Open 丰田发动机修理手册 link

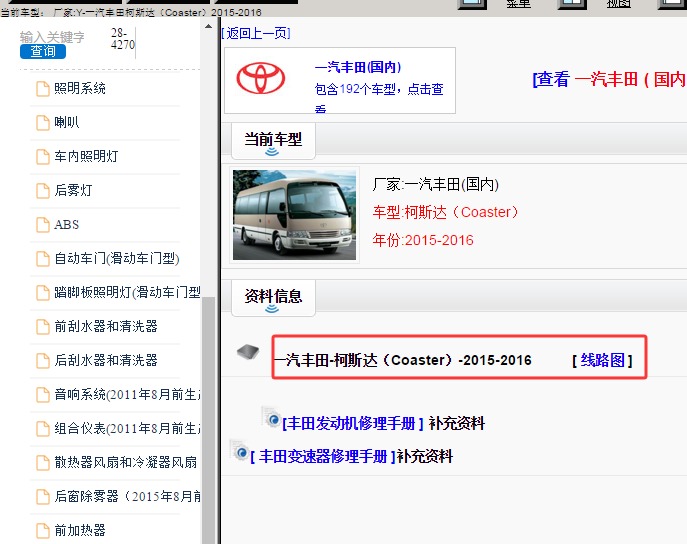pyautogui.click(x=353, y=424)
